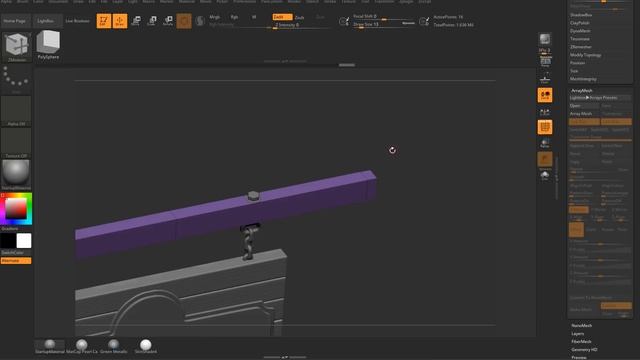Select the black secondary color swatch
The image size is (640, 360).
click(8, 241)
